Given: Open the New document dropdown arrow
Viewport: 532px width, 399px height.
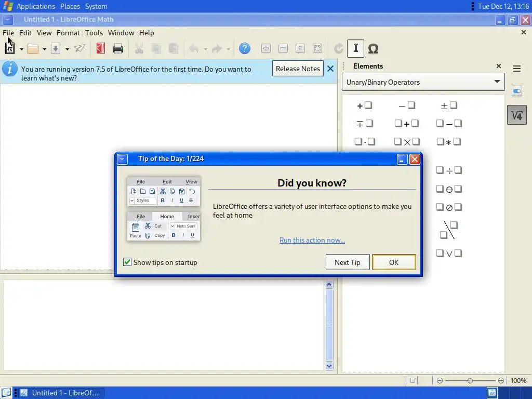Looking at the screenshot, I should click(21, 49).
